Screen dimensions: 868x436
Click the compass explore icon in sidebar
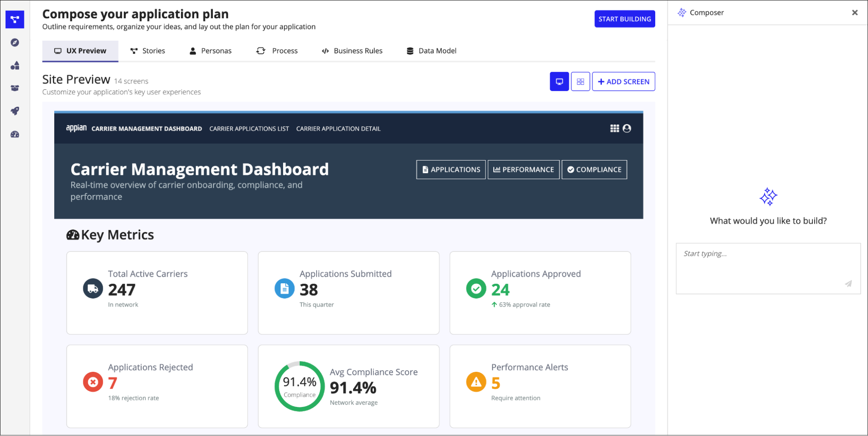click(15, 43)
